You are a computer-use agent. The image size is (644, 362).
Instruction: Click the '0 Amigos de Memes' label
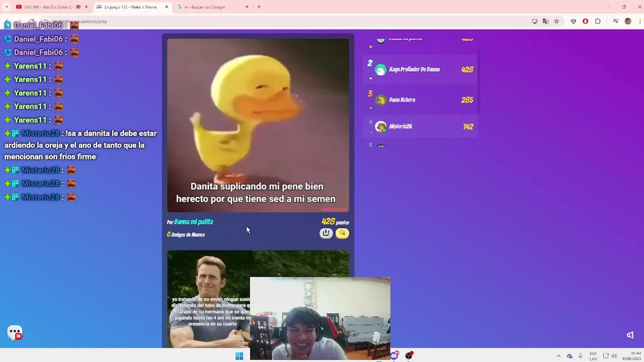[186, 234]
